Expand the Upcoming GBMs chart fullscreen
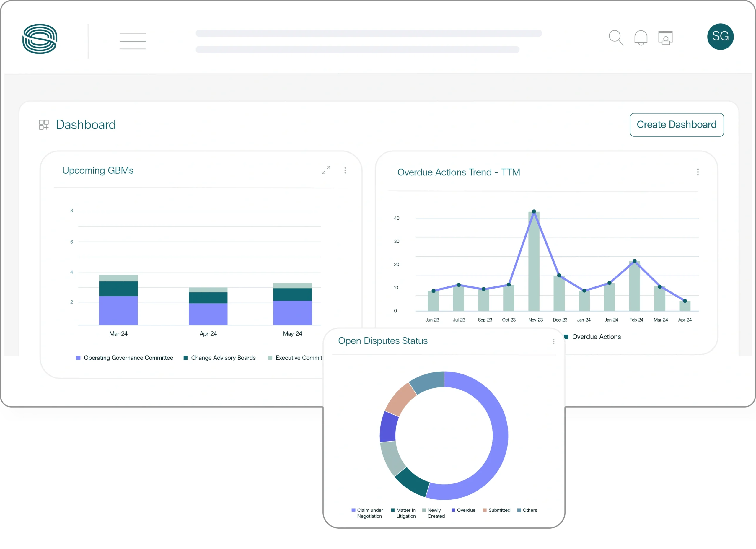 pyautogui.click(x=326, y=170)
